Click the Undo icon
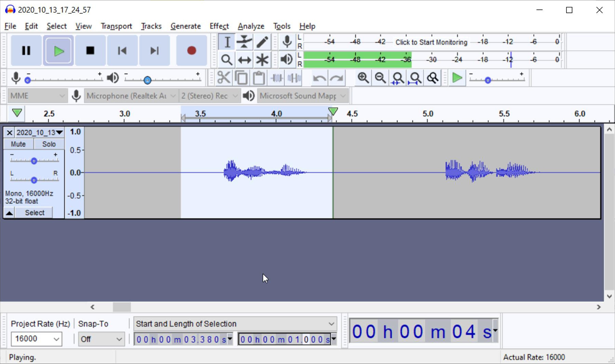 (x=319, y=78)
